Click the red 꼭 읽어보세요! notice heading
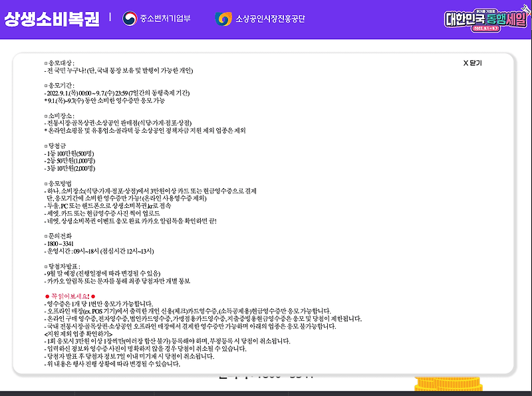 pyautogui.click(x=70, y=296)
